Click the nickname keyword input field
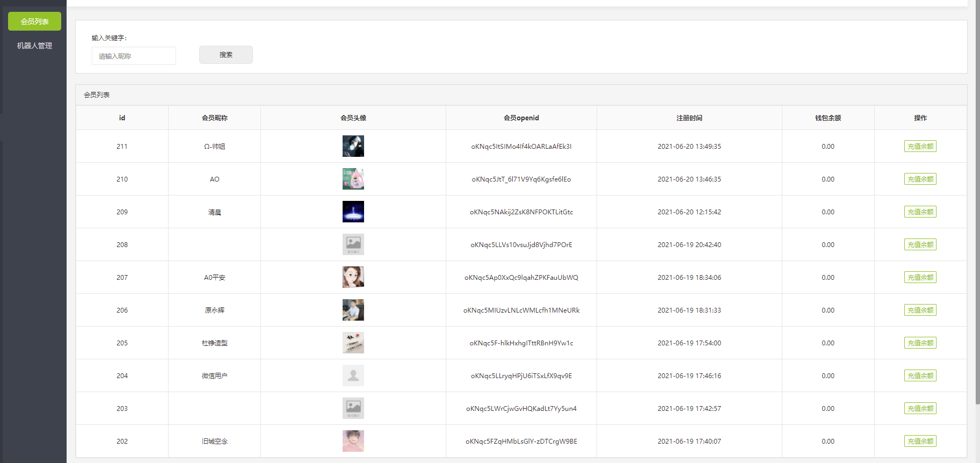980x463 pixels. click(134, 56)
